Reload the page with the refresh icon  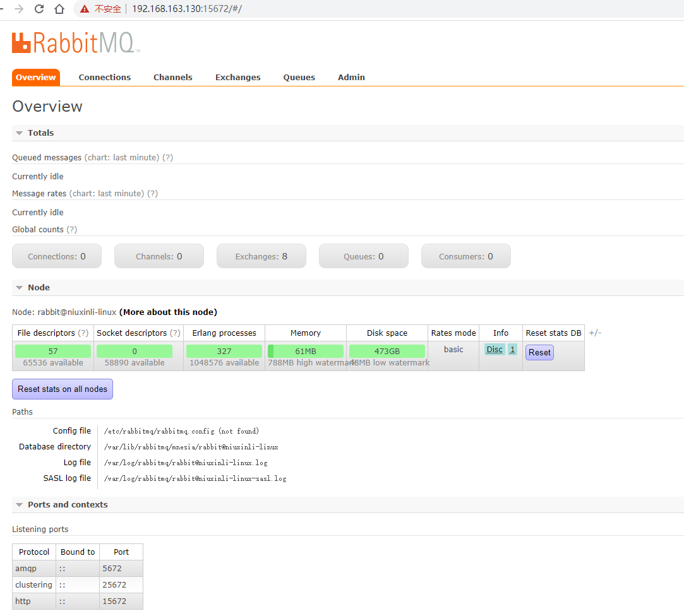tap(39, 9)
